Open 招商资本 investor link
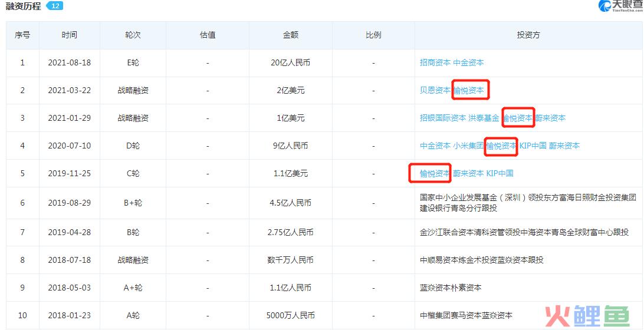Image resolution: width=644 pixels, height=330 pixels. coord(435,63)
